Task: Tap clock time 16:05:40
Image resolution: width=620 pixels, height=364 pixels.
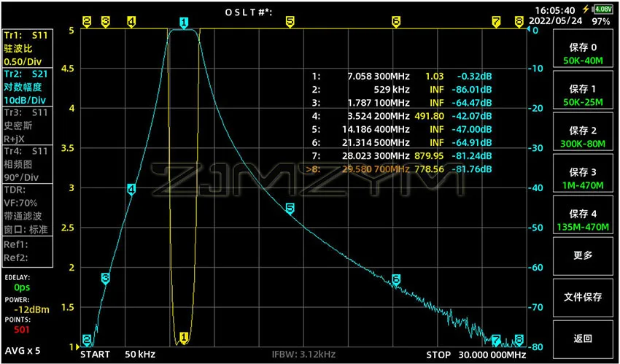Action: [x=555, y=10]
